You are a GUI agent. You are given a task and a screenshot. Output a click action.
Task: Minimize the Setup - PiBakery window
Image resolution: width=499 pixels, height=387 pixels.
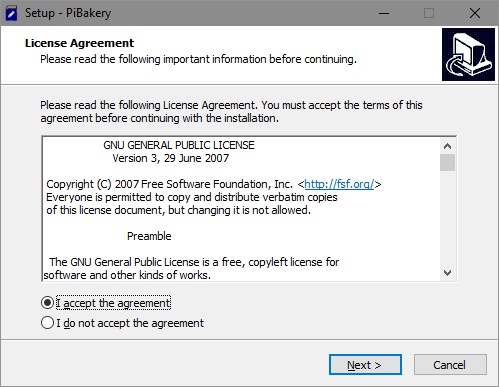tap(384, 13)
